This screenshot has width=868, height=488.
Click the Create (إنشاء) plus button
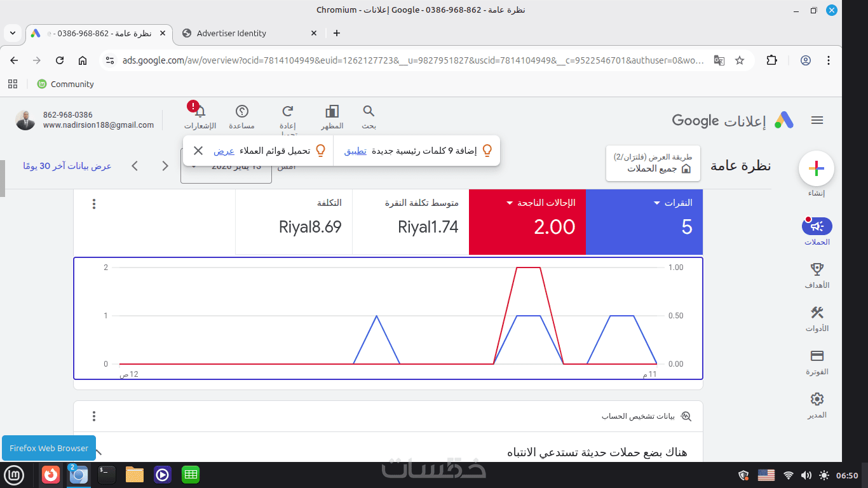(817, 168)
